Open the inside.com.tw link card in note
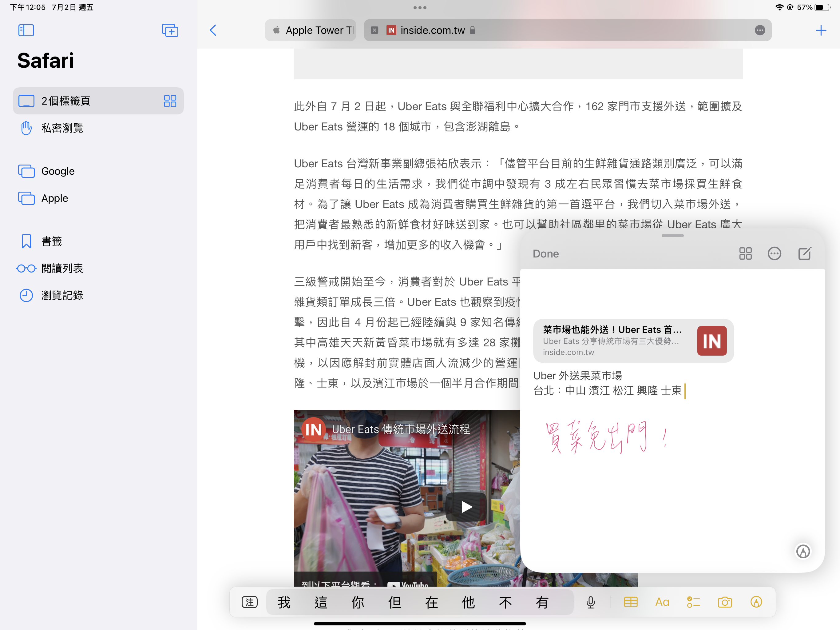The height and width of the screenshot is (630, 840). pos(633,341)
